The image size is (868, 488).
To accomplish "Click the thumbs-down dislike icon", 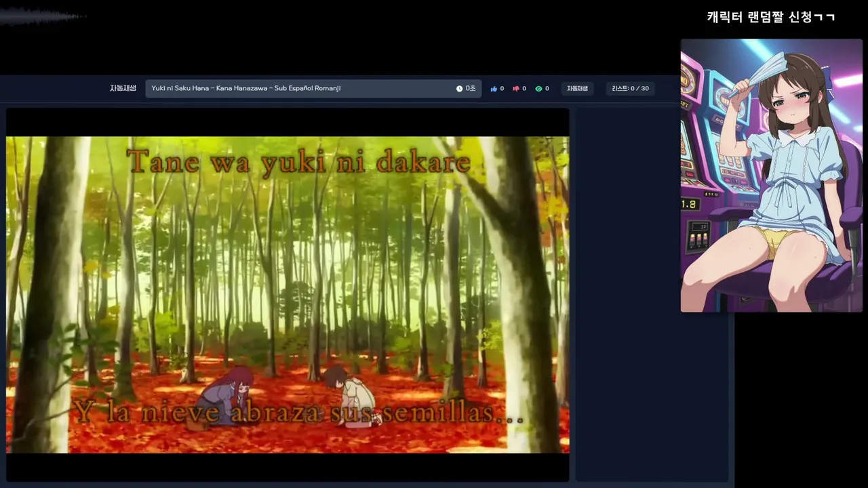I will coord(516,89).
